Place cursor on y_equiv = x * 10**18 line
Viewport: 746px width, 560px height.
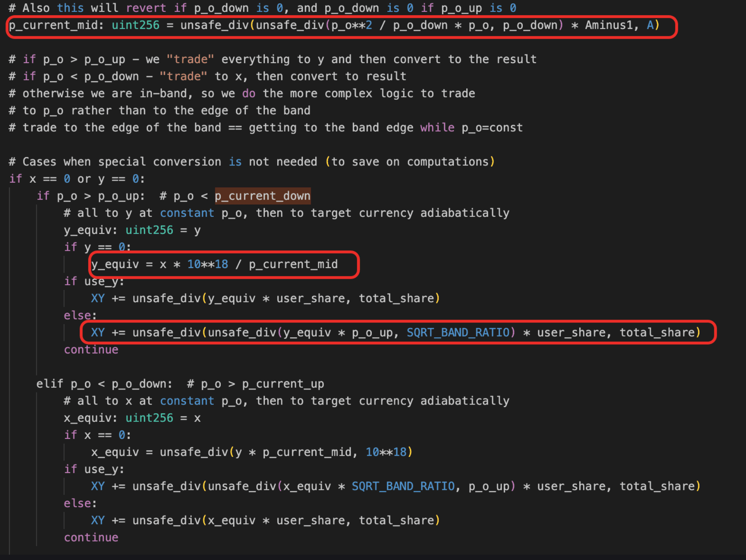[214, 264]
